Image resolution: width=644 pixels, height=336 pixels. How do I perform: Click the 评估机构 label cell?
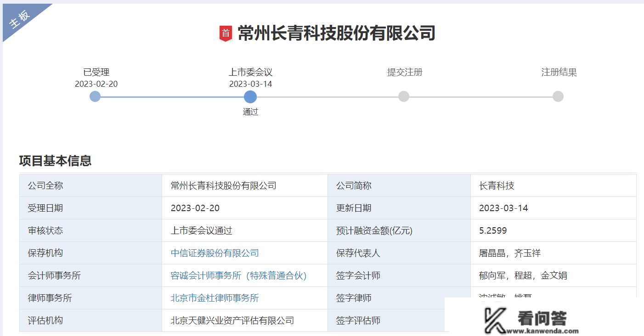point(91,320)
